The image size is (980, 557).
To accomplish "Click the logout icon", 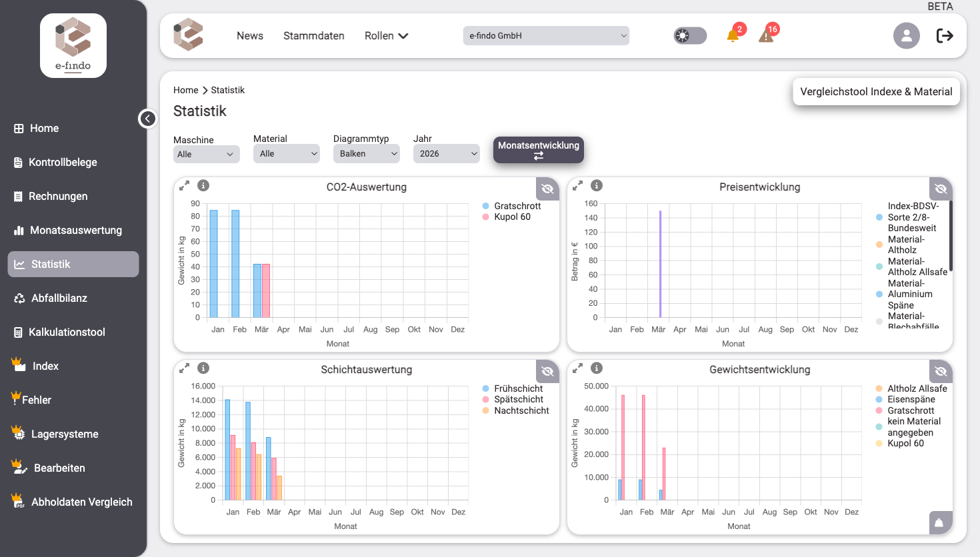I will [945, 36].
